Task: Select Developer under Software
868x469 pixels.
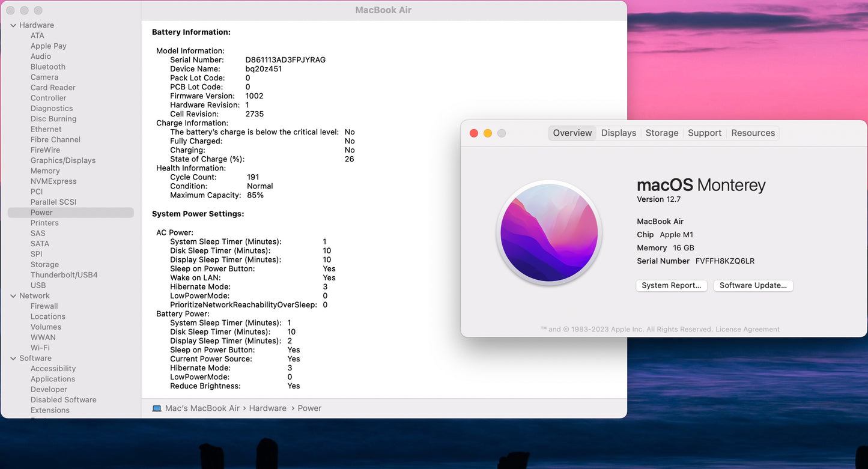Action: [x=49, y=390]
